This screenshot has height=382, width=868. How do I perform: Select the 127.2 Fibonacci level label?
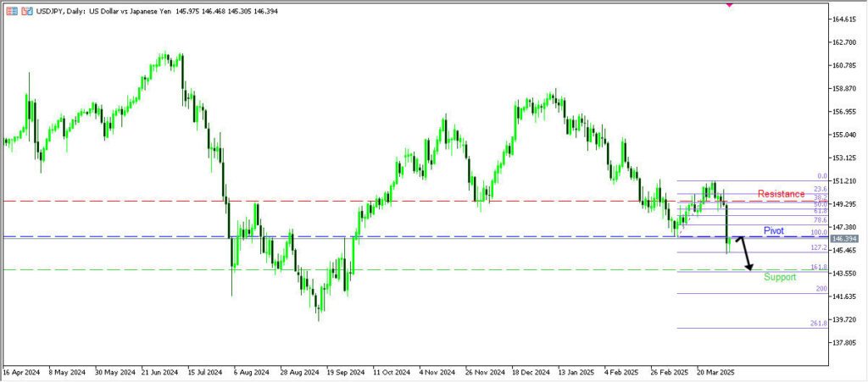coord(819,247)
